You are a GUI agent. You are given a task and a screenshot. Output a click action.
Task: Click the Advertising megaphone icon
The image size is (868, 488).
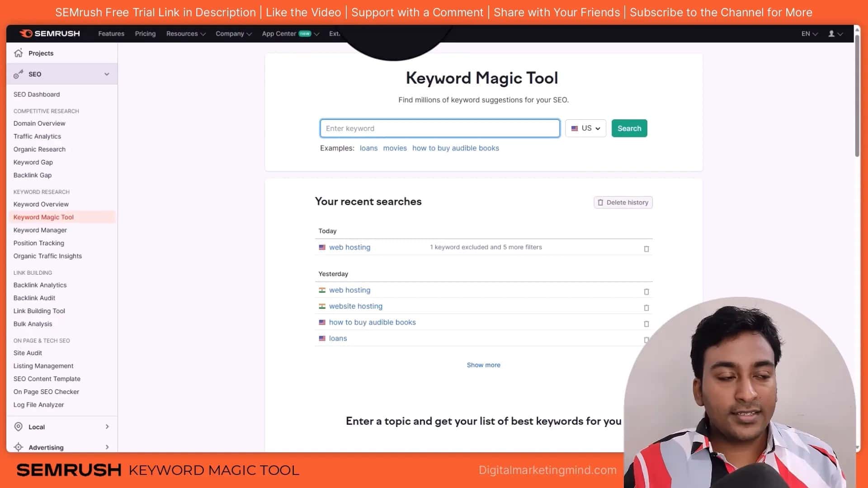(18, 447)
